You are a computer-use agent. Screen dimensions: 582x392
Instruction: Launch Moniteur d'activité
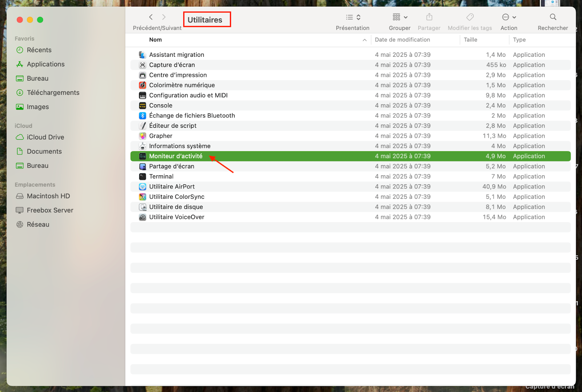(176, 156)
